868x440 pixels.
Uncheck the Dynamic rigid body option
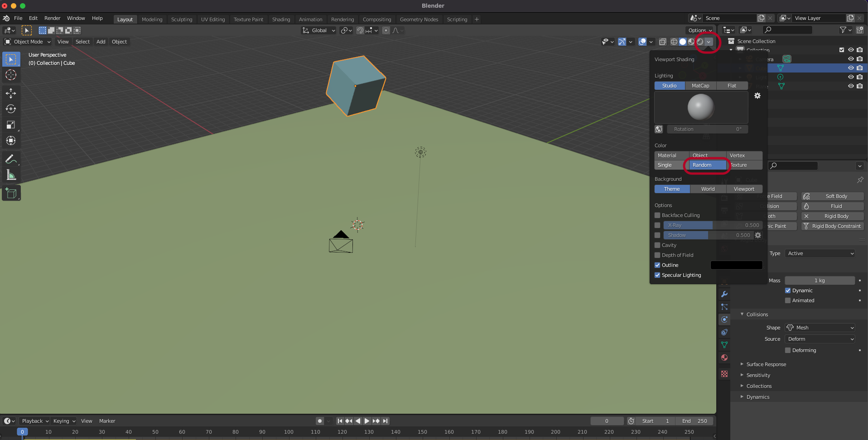pyautogui.click(x=788, y=290)
